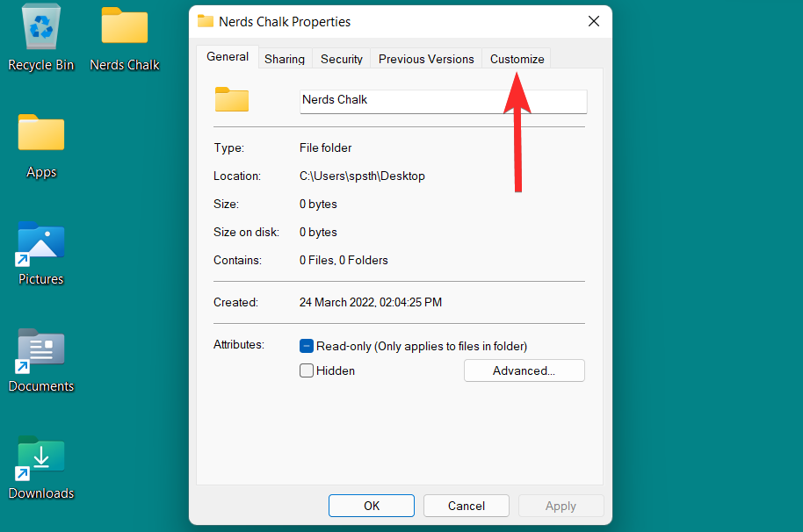Apply the folder property changes
The image size is (803, 532).
click(561, 506)
